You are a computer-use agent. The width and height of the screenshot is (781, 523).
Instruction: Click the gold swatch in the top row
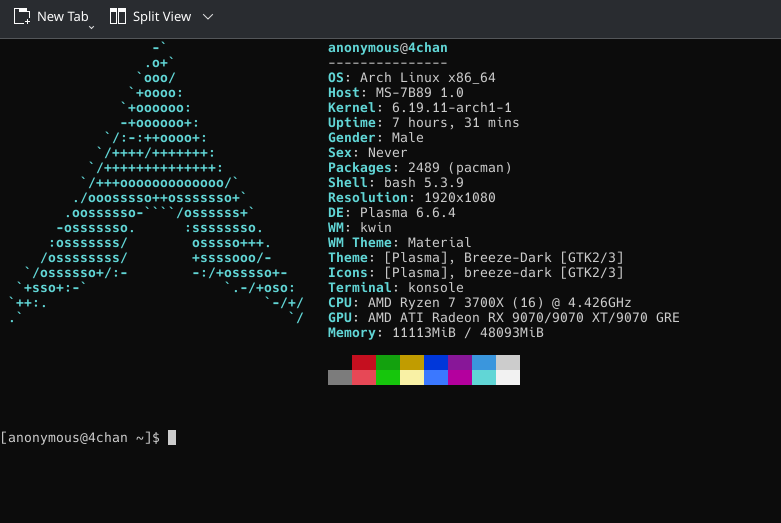[412, 362]
